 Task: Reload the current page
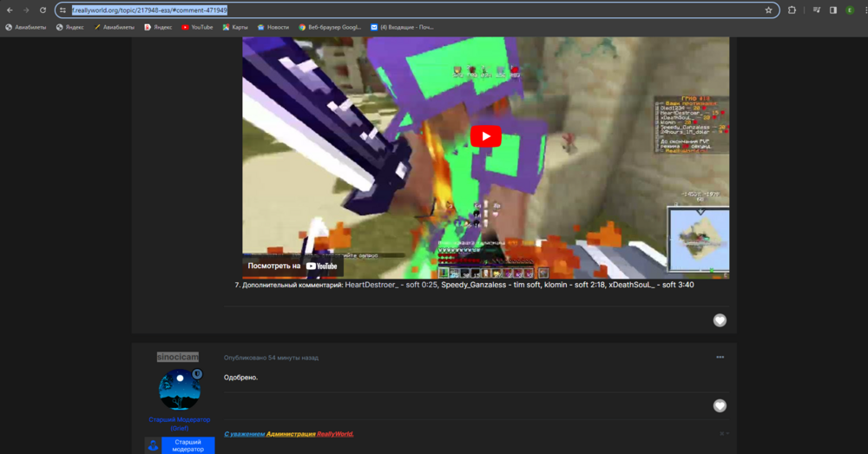(43, 10)
